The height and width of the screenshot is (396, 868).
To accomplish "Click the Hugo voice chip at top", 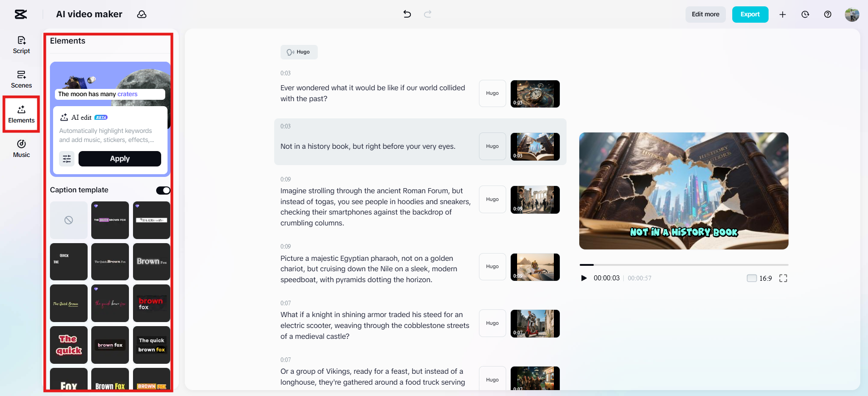I will tap(299, 52).
